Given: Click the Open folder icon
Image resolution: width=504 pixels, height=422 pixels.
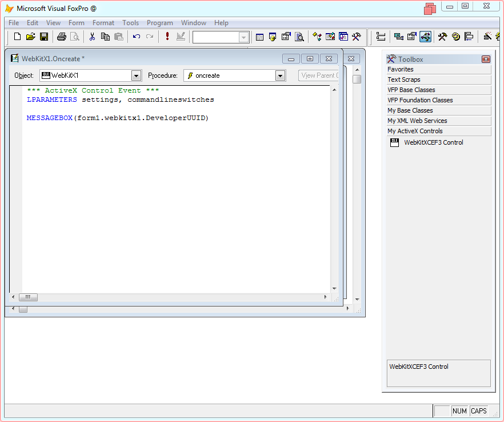Looking at the screenshot, I should (30, 37).
